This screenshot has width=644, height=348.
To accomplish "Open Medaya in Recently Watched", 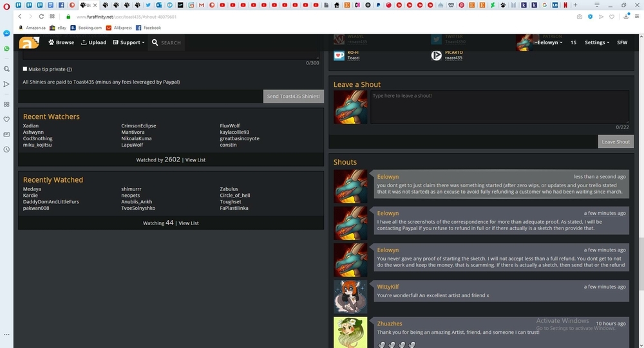I will tap(32, 188).
